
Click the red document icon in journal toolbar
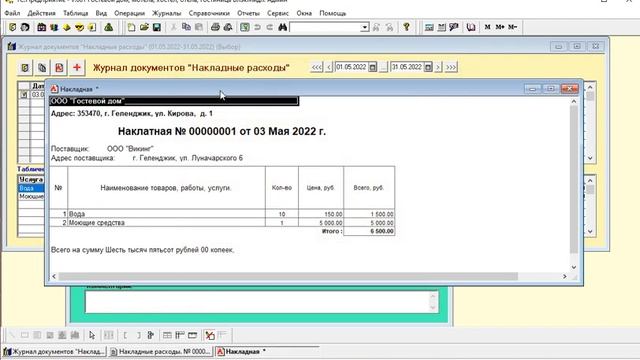click(59, 67)
